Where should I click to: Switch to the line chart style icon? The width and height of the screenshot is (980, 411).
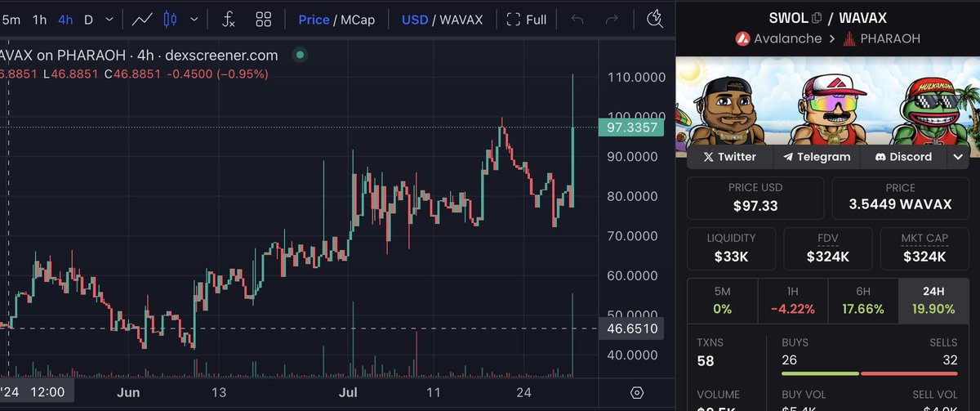[142, 20]
